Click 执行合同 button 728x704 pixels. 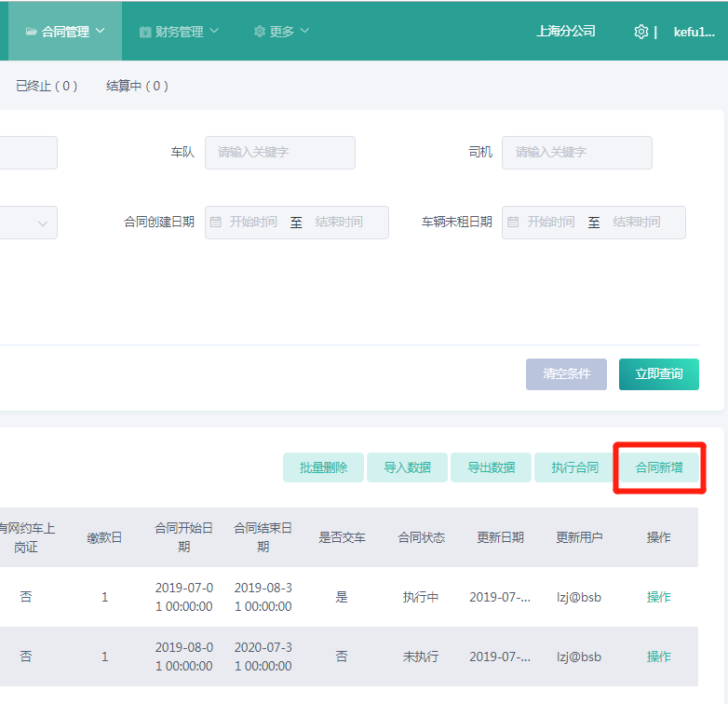coord(574,467)
